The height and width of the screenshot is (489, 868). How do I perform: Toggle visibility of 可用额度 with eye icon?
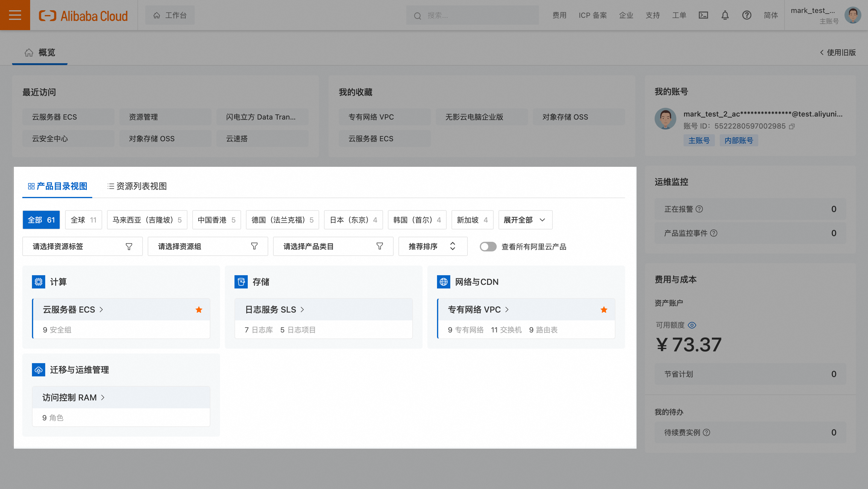pyautogui.click(x=692, y=325)
